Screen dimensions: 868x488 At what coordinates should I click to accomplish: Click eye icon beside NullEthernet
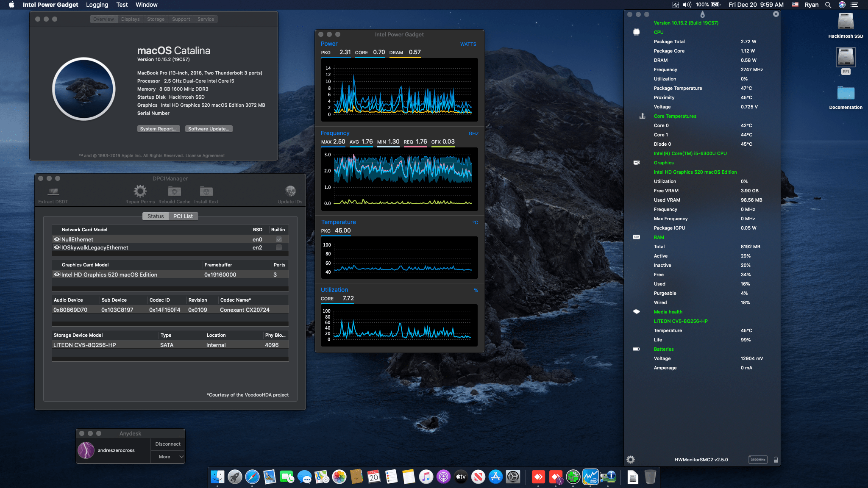[56, 239]
